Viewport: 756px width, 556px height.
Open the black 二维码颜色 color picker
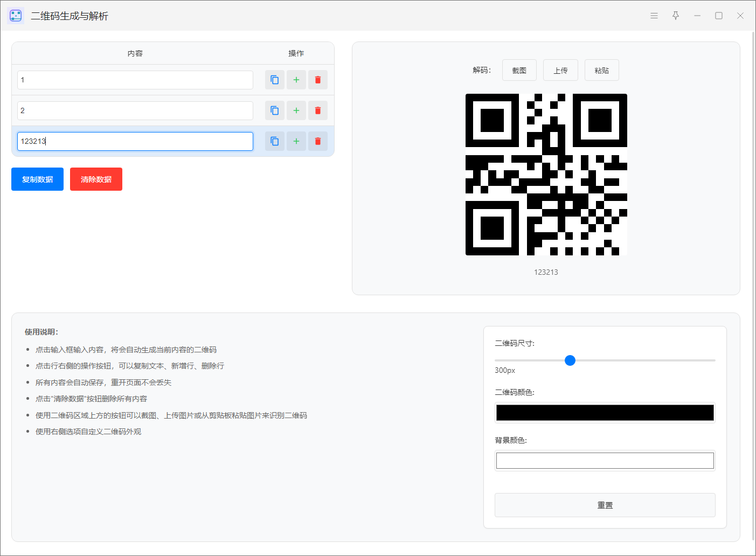coord(605,413)
